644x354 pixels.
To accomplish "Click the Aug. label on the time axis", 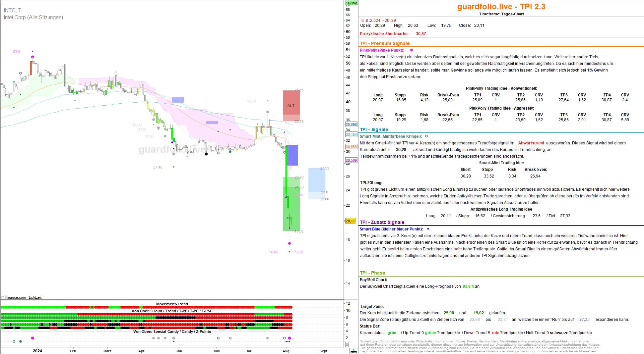I will coord(286,351).
